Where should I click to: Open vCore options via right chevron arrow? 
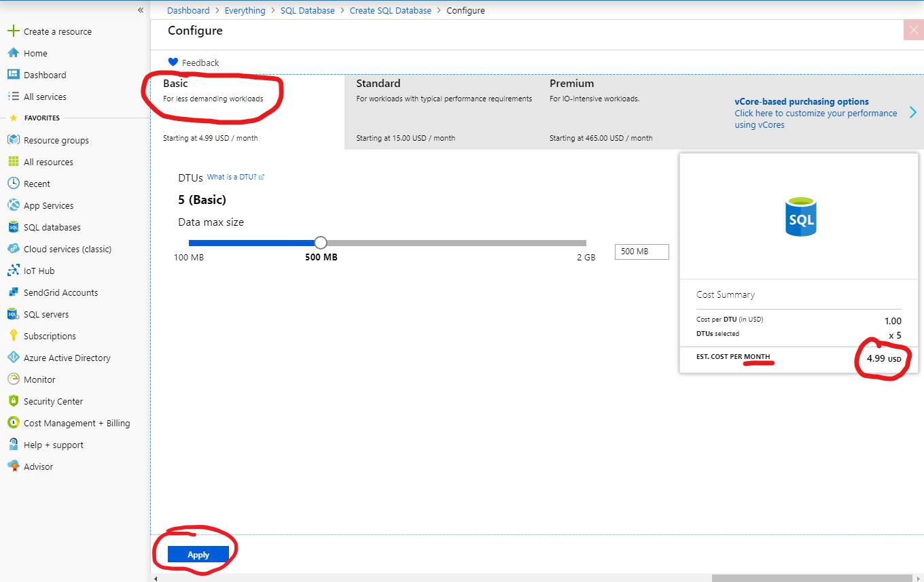point(912,113)
